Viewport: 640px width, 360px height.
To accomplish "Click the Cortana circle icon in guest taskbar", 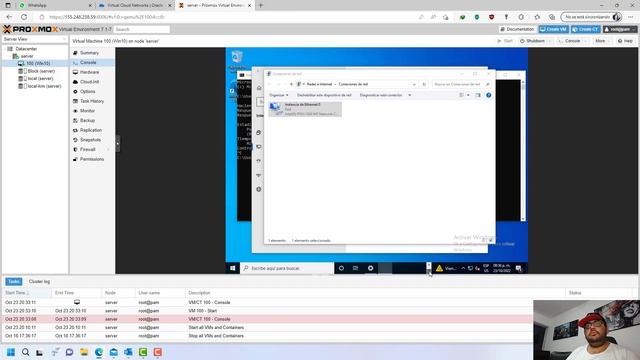I will click(x=341, y=268).
